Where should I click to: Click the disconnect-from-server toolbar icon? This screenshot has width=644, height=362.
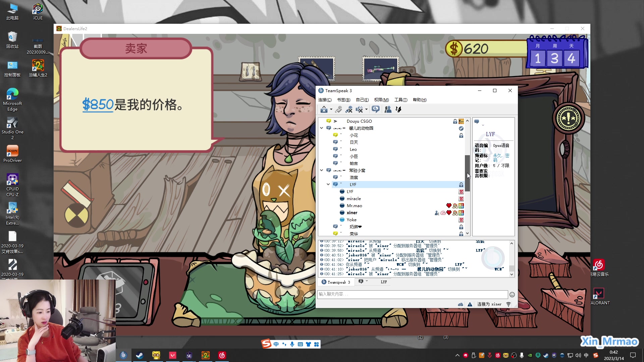tap(349, 109)
